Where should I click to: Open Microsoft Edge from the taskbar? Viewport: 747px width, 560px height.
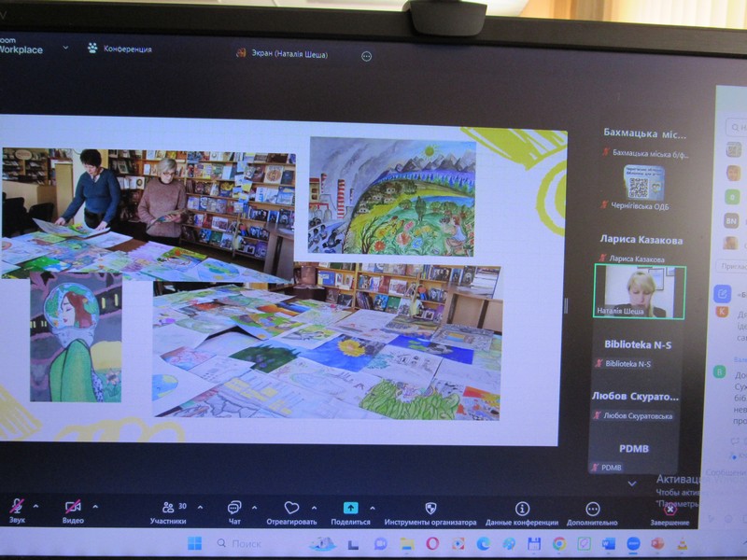pos(484,543)
